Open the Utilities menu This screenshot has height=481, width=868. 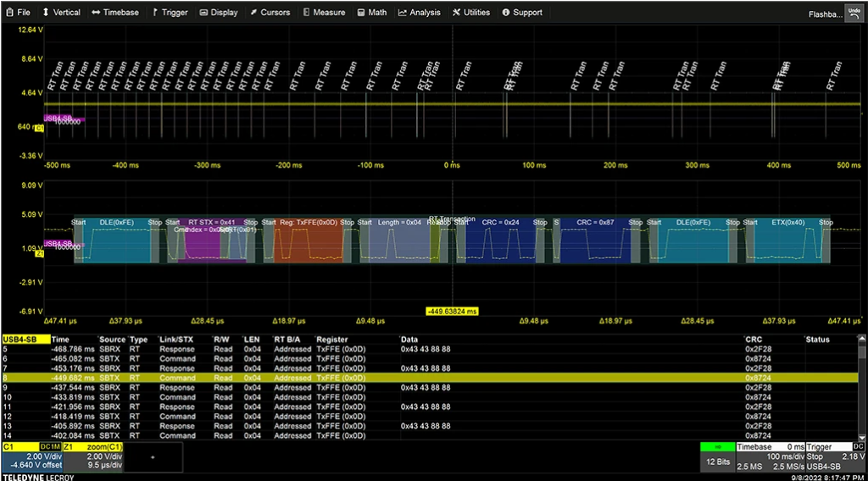point(471,12)
